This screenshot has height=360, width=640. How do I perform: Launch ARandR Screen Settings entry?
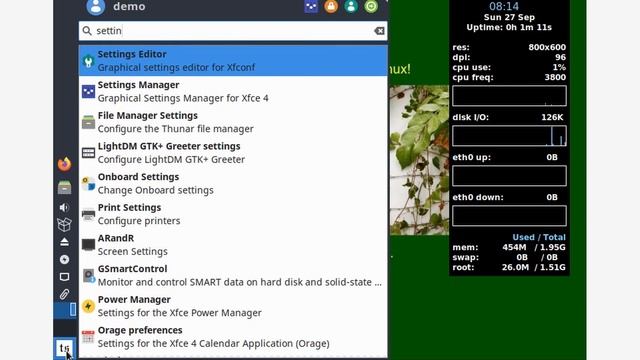pos(233,244)
